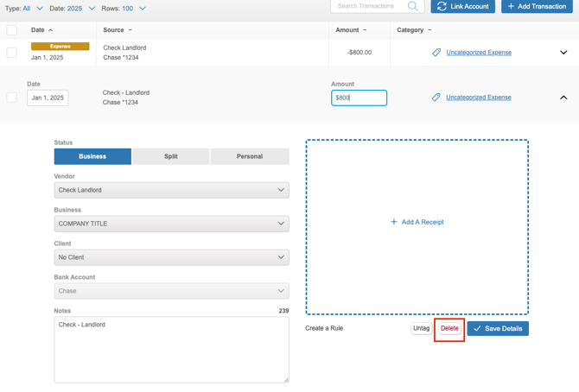Screen dimensions: 579x392
Task: Click tag icon in expanded transaction row
Action: click(436, 98)
